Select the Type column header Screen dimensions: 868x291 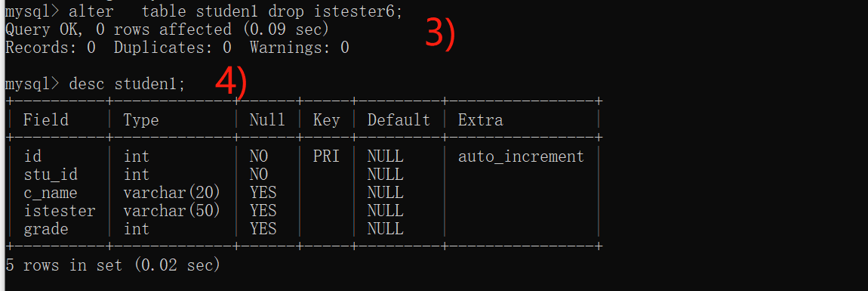141,120
